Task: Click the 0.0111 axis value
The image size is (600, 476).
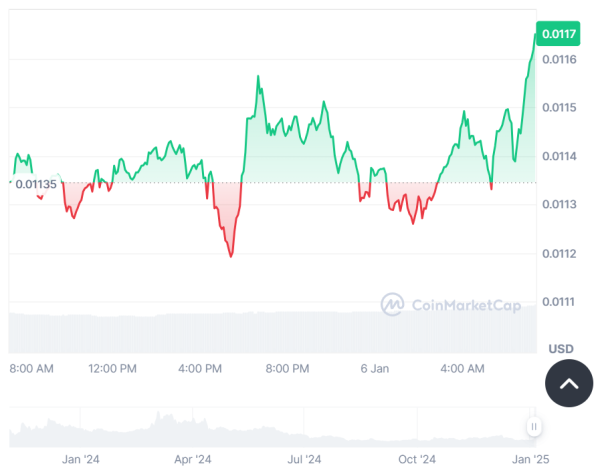Action: [x=558, y=302]
